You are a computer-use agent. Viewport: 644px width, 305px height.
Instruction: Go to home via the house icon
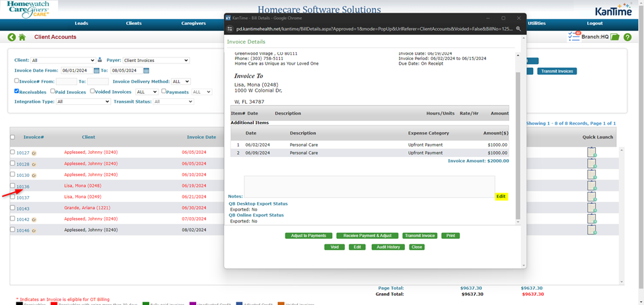22,38
